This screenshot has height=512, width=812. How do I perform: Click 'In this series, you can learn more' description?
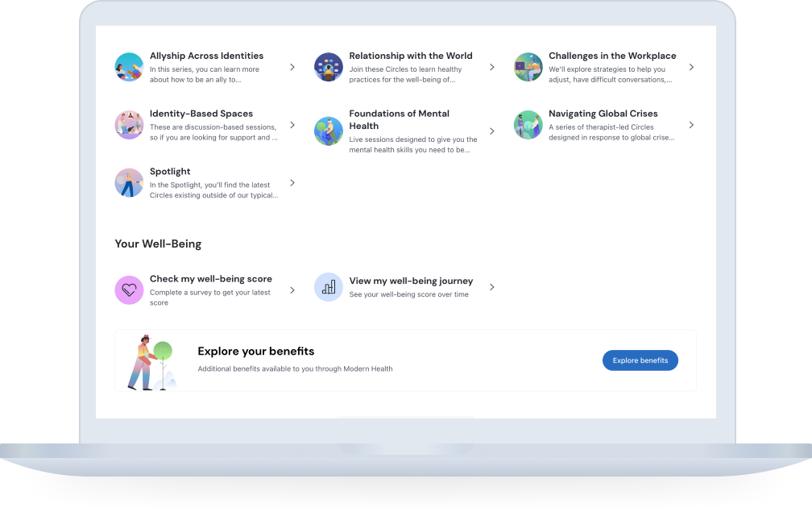(205, 75)
